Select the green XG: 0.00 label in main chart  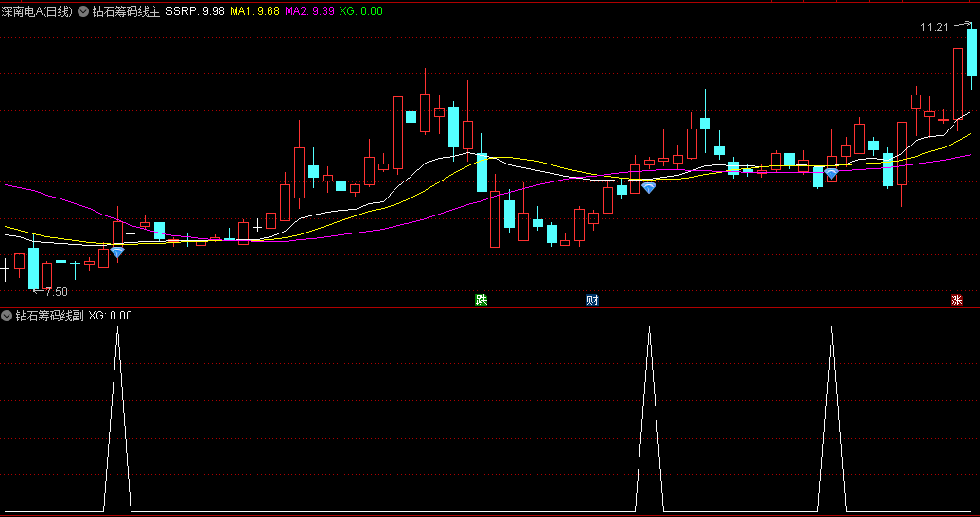(361, 11)
